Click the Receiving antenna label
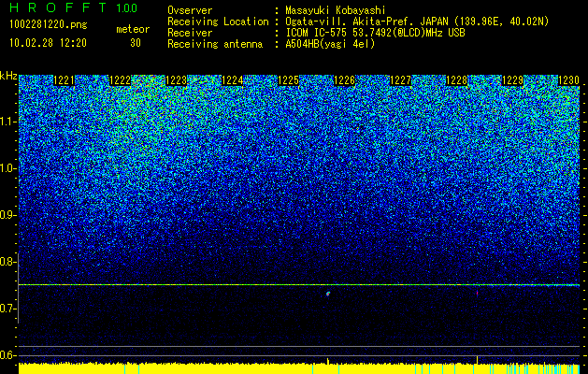Screen dimensions: 588x374 [215, 44]
